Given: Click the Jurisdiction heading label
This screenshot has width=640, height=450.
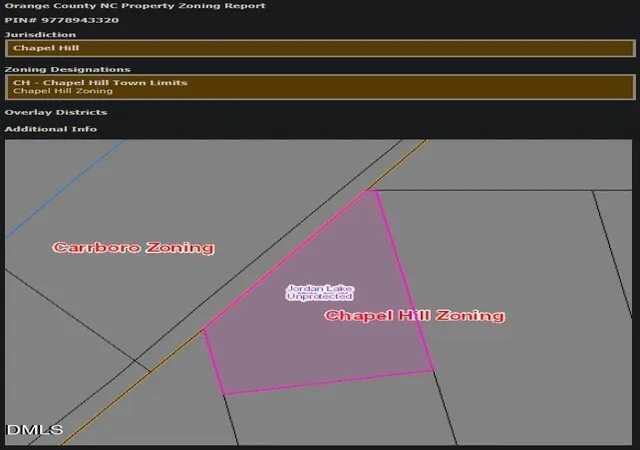Looking at the screenshot, I should (x=40, y=35).
